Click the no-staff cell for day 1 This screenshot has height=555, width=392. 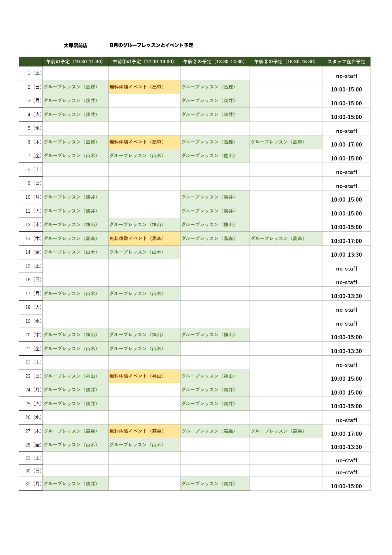(x=346, y=76)
